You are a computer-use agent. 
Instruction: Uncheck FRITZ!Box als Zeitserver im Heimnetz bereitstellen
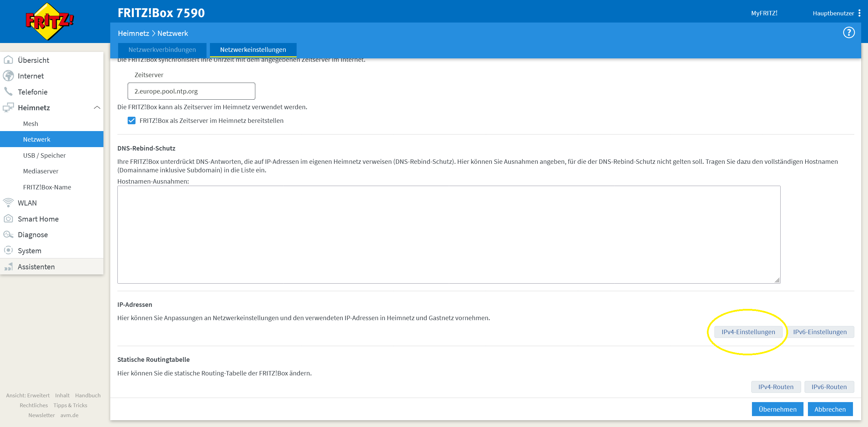131,120
